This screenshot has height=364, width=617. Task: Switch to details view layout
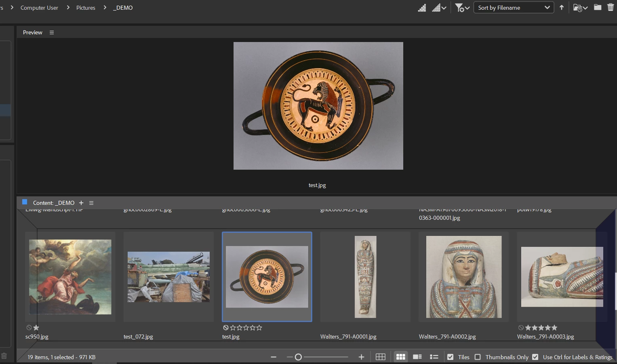tap(417, 357)
